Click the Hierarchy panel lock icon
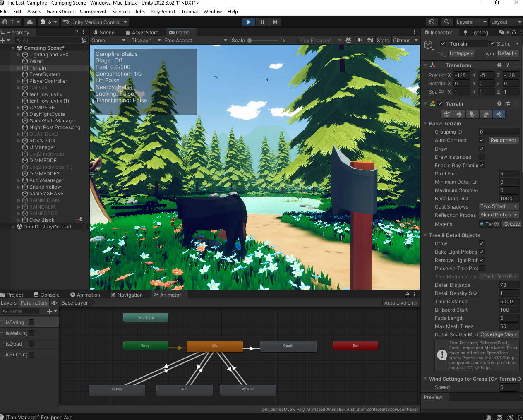 tap(76, 32)
